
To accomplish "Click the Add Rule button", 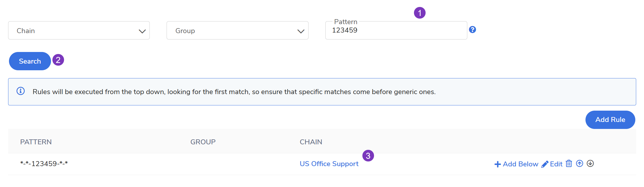I will tap(610, 120).
